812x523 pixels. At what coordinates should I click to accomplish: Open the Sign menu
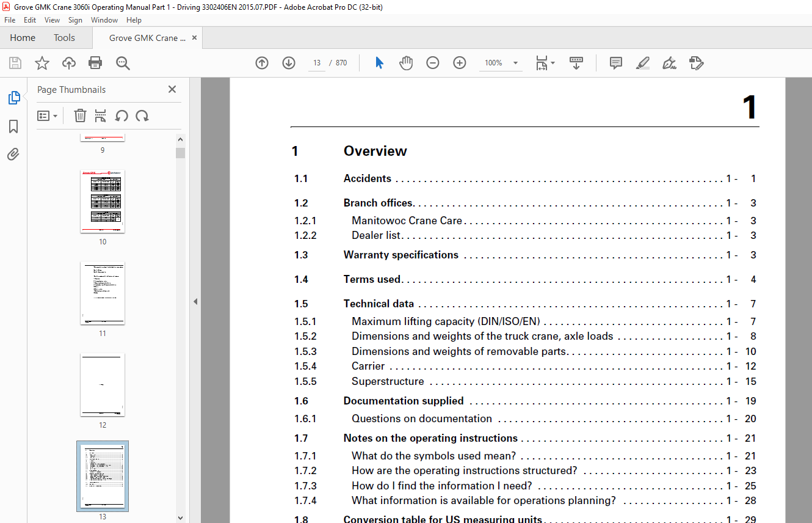click(x=75, y=20)
